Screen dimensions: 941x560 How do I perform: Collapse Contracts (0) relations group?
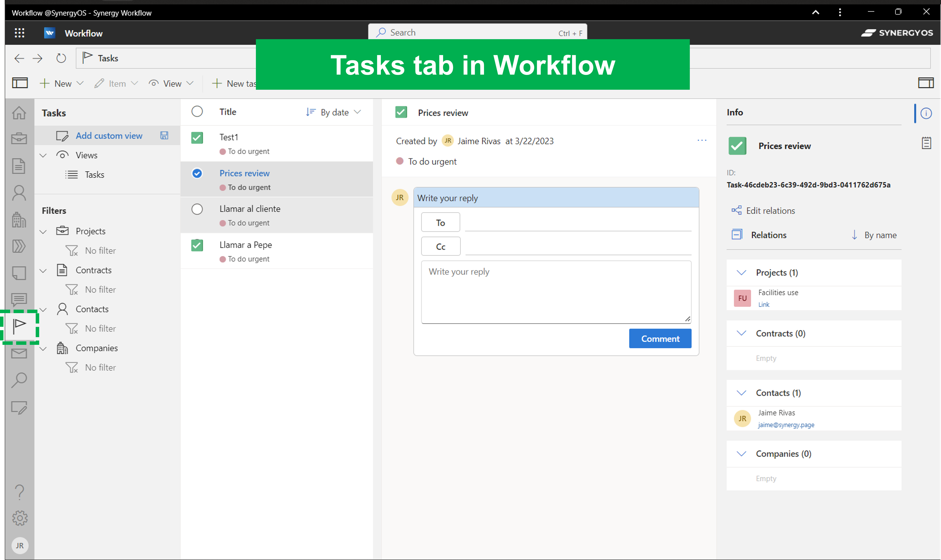[x=741, y=333]
